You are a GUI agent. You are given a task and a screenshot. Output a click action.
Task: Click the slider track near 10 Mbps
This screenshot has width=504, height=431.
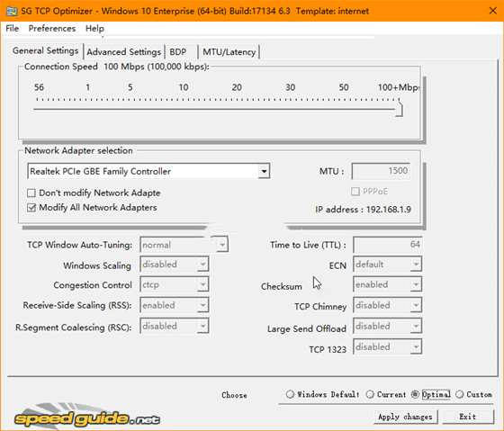(184, 109)
